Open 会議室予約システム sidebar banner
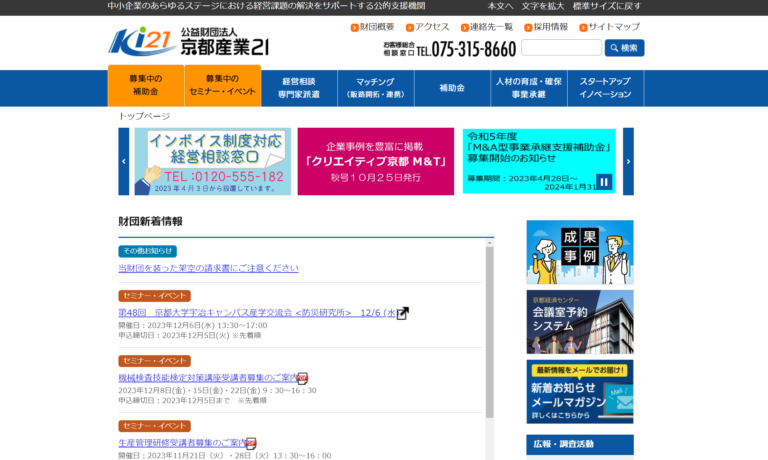This screenshot has height=460, width=768. click(x=579, y=321)
